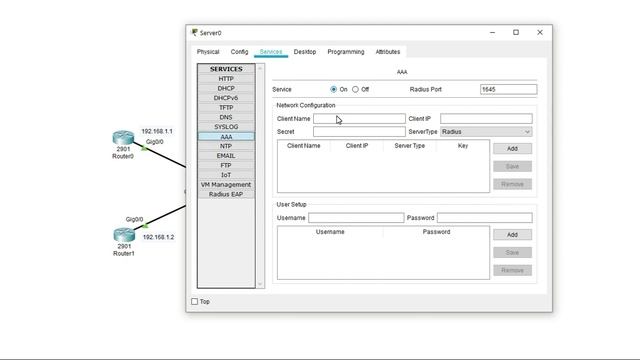The image size is (640, 360).
Task: Click Add in User Setup
Action: 512,235
